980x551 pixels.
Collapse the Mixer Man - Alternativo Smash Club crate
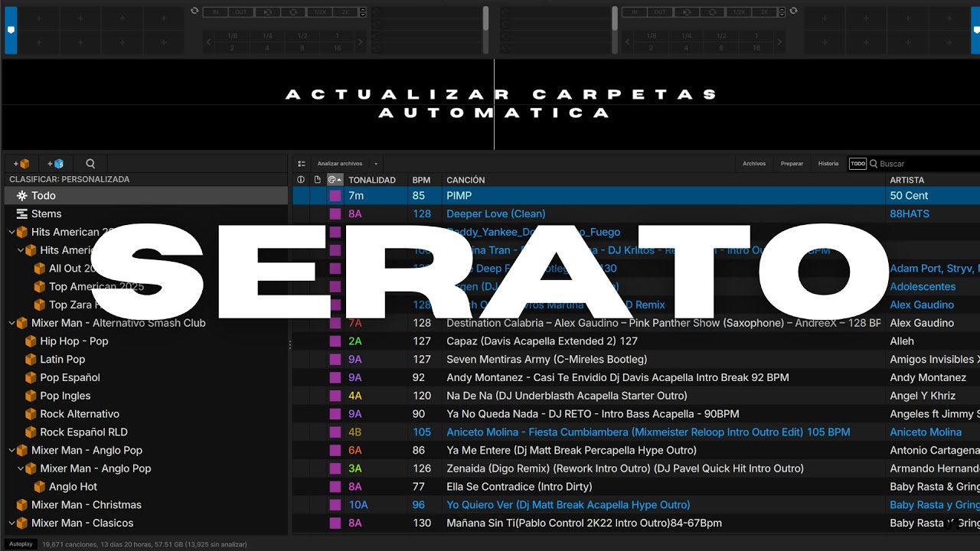[12, 323]
